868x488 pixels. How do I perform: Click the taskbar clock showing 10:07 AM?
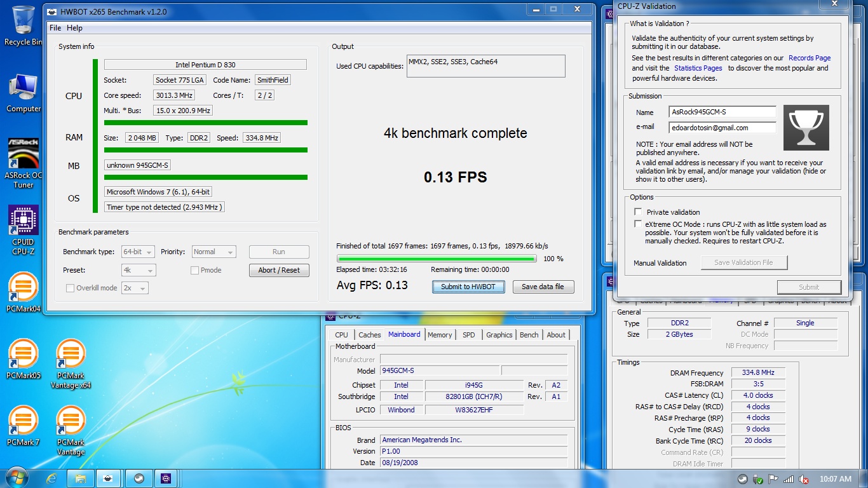point(836,479)
